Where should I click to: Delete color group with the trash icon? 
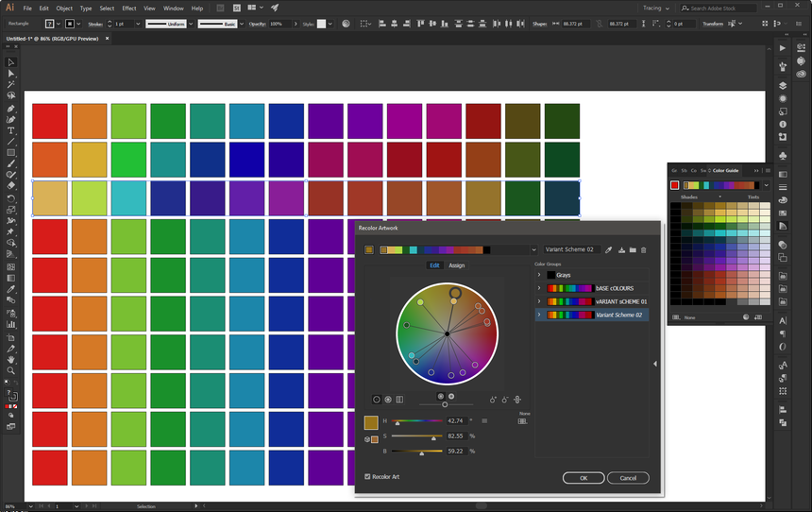pyautogui.click(x=644, y=250)
